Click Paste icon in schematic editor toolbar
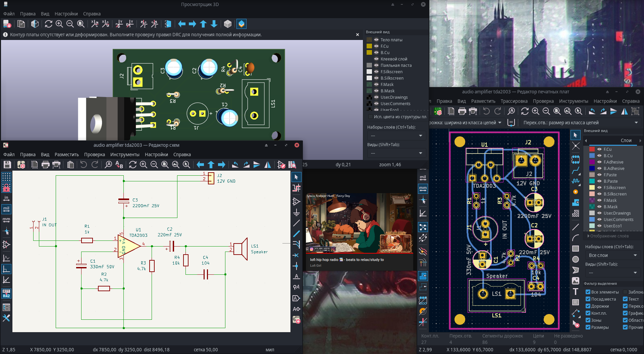 (70, 165)
